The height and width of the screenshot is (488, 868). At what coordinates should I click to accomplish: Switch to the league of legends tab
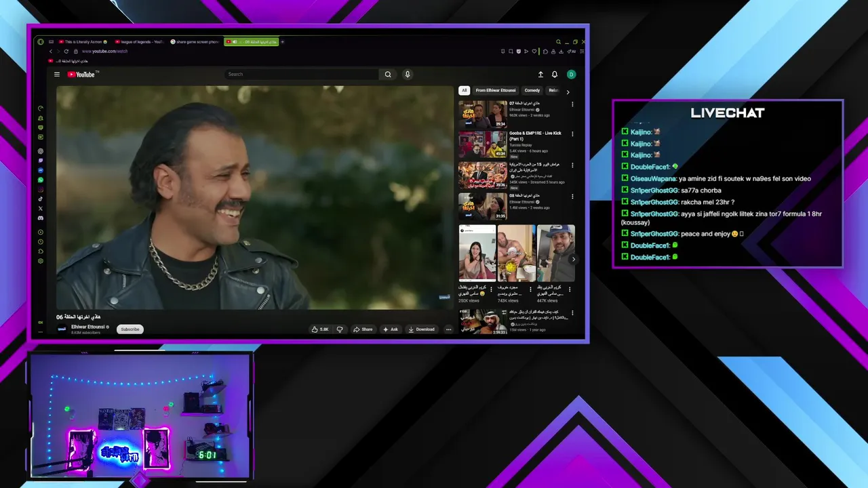click(x=140, y=42)
